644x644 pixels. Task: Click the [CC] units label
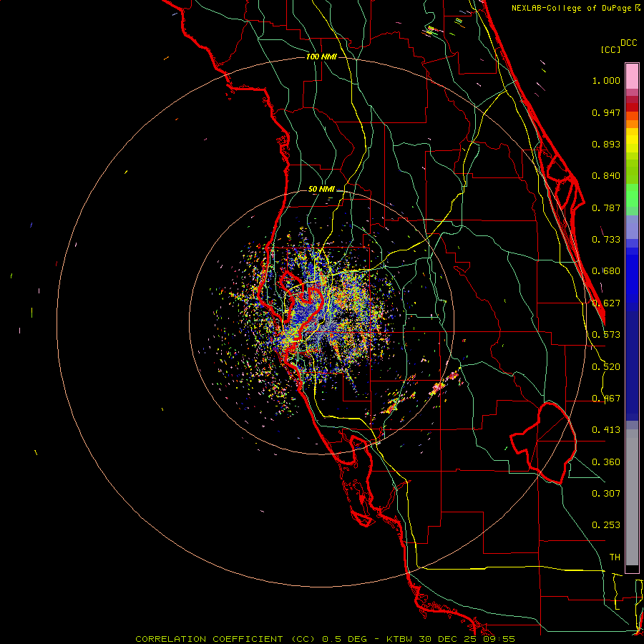click(x=610, y=49)
